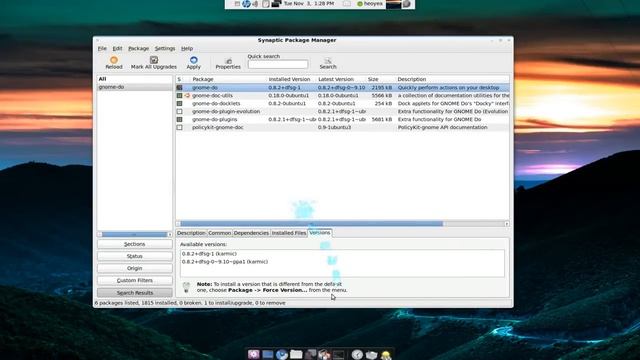Open the Help menu
This screenshot has height=360, width=640.
187,48
